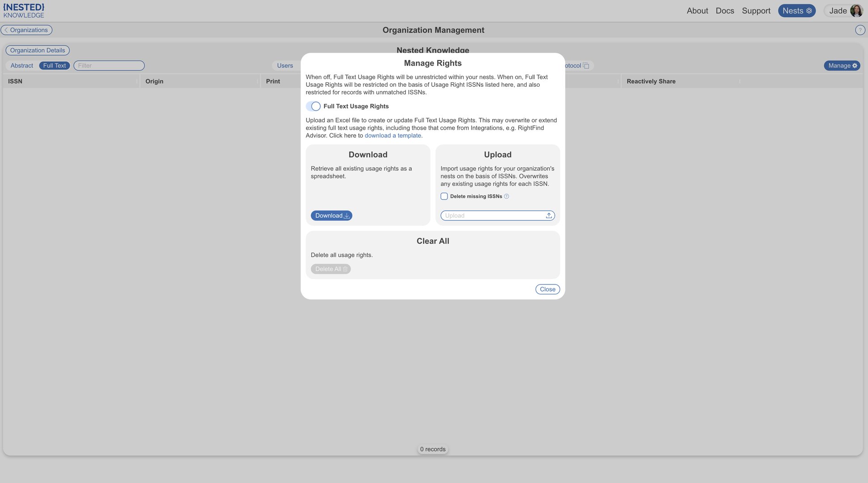Go back to Organizations
Screen dimensions: 868x483
coord(26,30)
